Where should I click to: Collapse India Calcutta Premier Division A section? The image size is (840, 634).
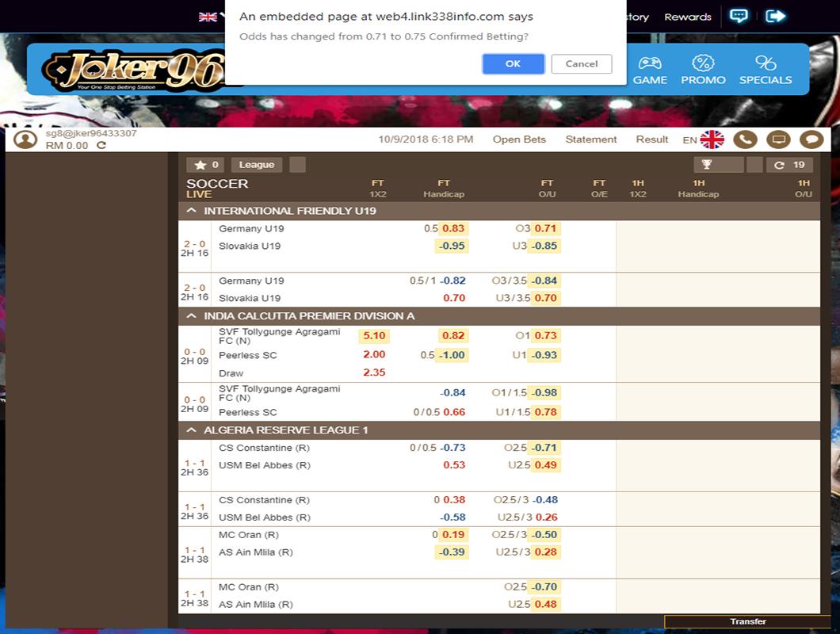(x=191, y=316)
